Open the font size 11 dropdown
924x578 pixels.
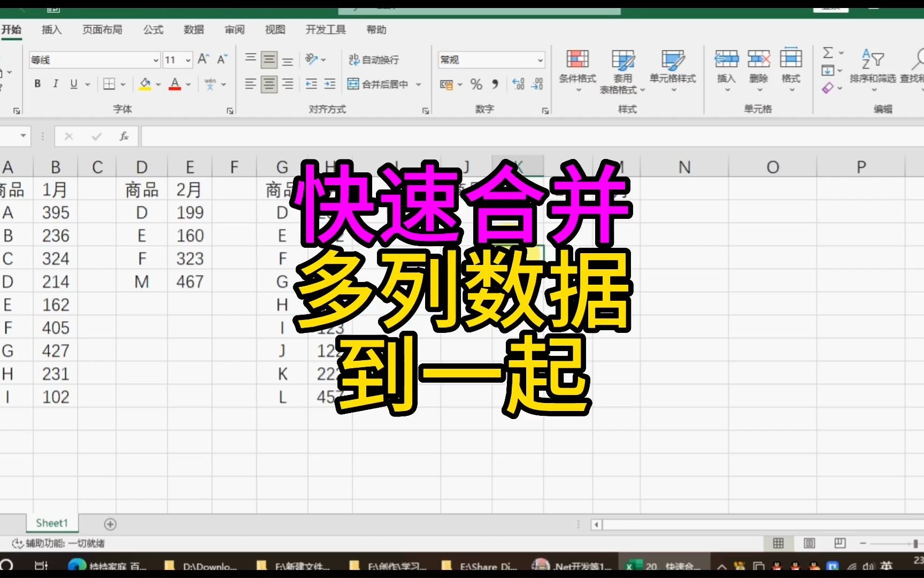tap(188, 60)
